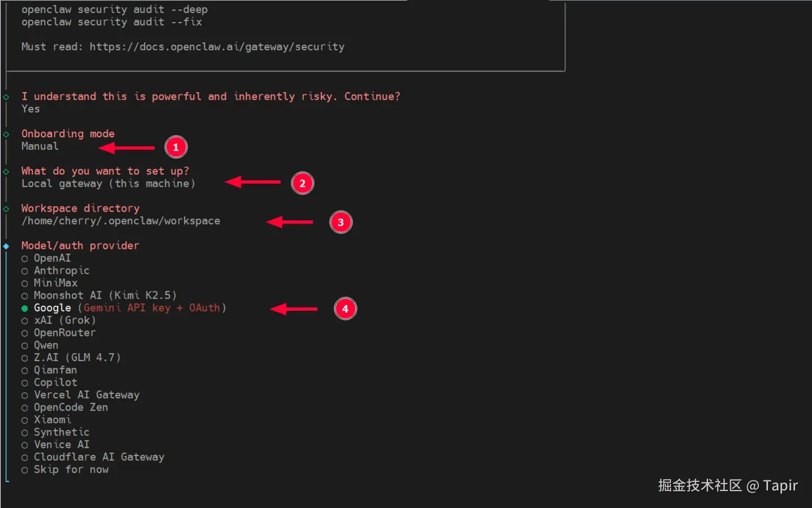Open the openclaw gateway security docs link
The height and width of the screenshot is (508, 812).
tap(217, 46)
